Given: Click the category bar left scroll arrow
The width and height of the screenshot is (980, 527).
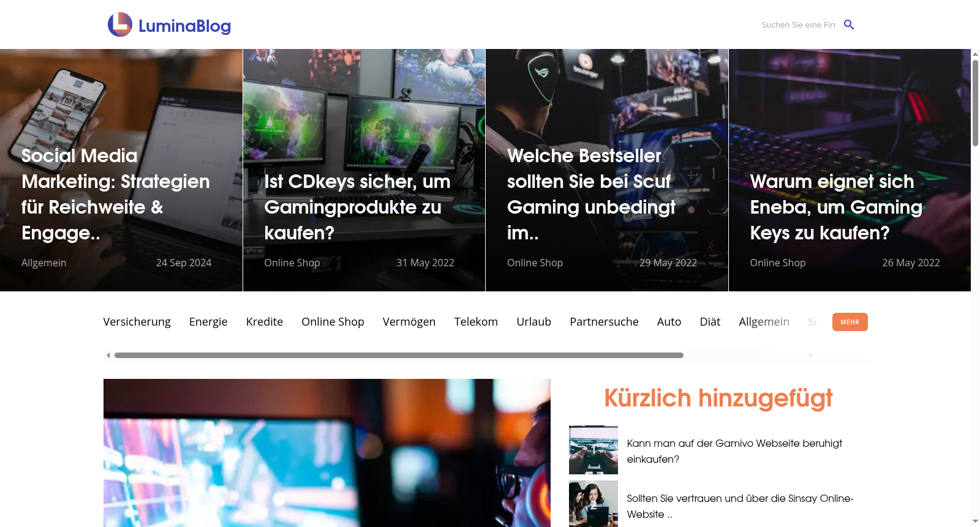Looking at the screenshot, I should tap(108, 355).
